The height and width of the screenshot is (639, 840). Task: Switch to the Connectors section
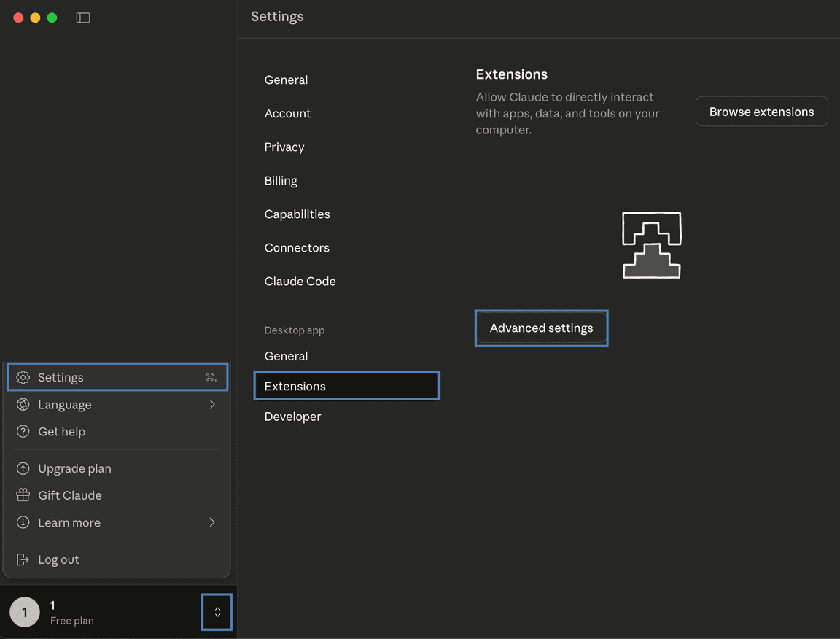tap(297, 248)
